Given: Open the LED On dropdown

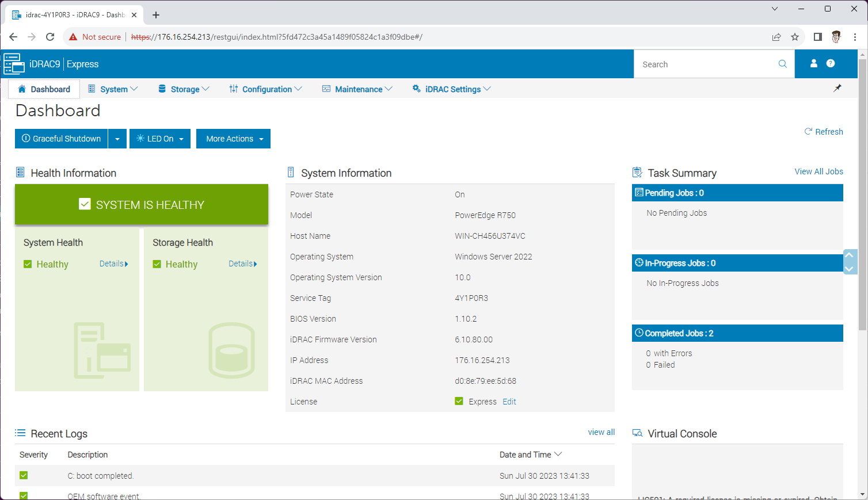Looking at the screenshot, I should pyautogui.click(x=160, y=139).
